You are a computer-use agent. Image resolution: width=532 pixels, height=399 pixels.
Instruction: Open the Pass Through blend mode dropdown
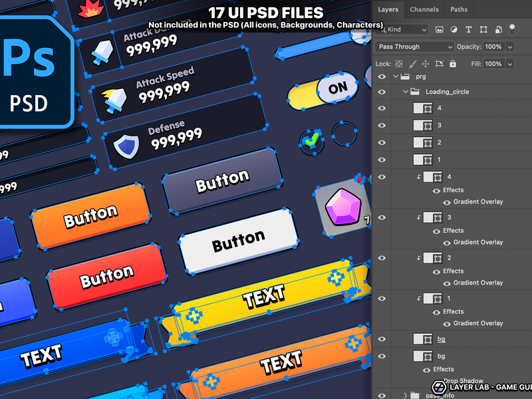click(x=414, y=47)
